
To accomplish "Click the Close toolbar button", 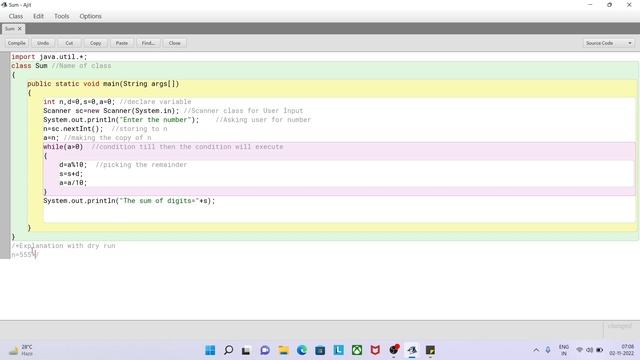I will tap(175, 43).
